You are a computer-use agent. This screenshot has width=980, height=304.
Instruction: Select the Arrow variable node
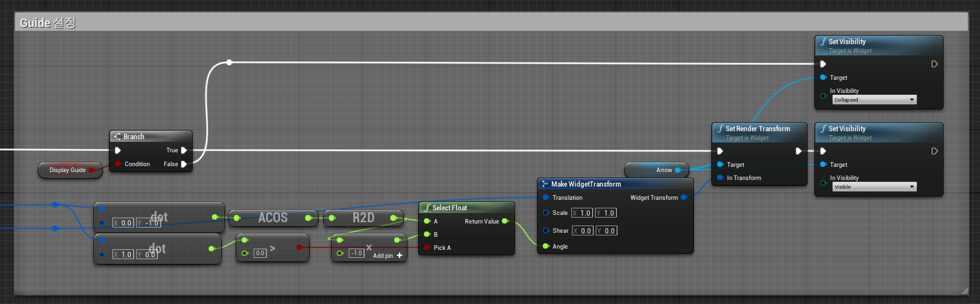[656, 170]
